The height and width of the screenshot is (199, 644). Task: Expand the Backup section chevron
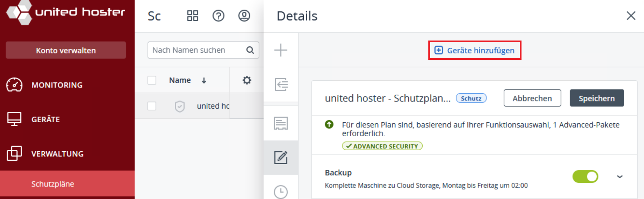point(620,177)
